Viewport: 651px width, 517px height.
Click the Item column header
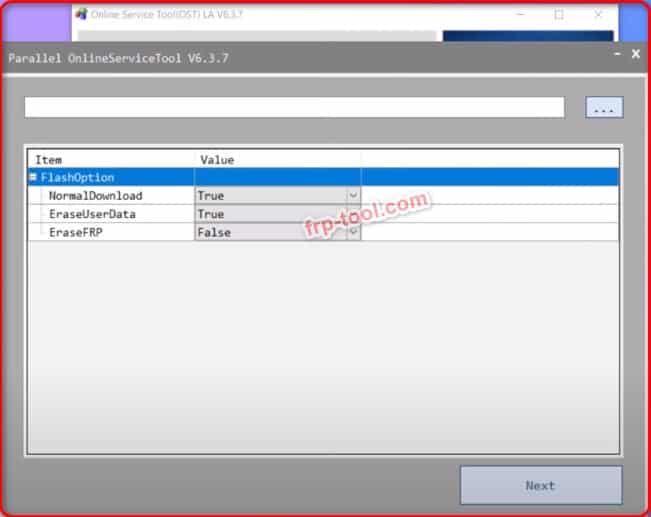(x=48, y=160)
